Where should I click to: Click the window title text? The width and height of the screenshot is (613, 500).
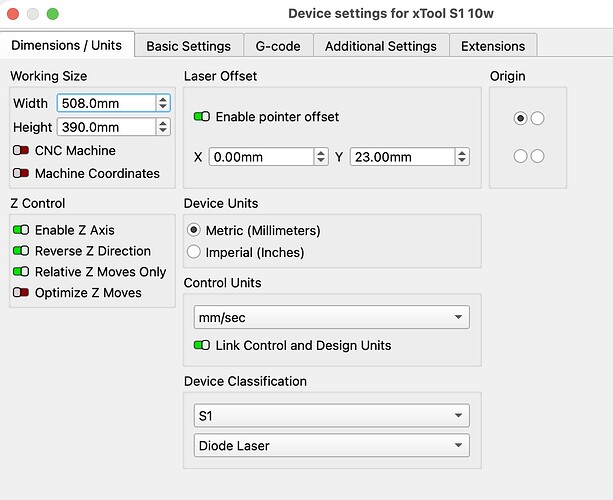391,14
